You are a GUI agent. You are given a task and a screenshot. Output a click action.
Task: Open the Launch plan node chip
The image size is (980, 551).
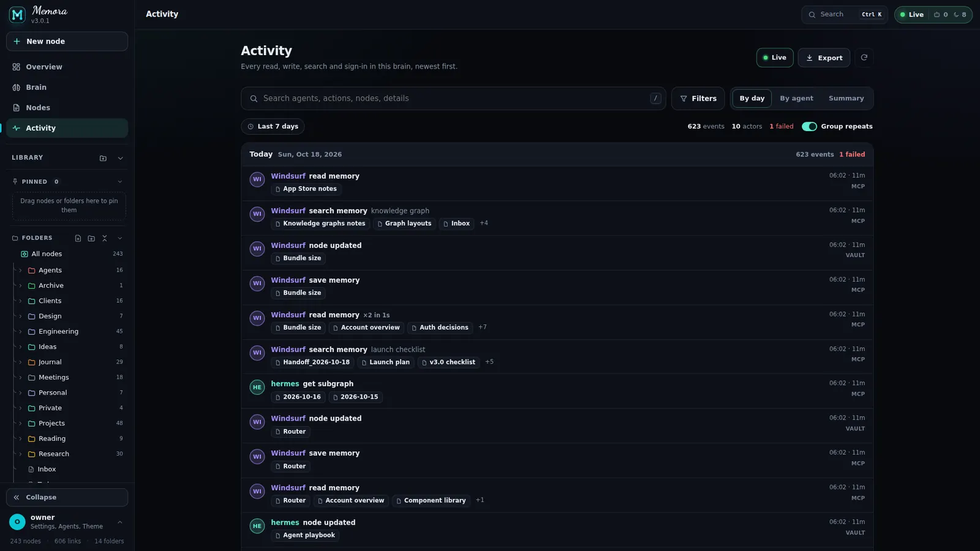pyautogui.click(x=385, y=362)
